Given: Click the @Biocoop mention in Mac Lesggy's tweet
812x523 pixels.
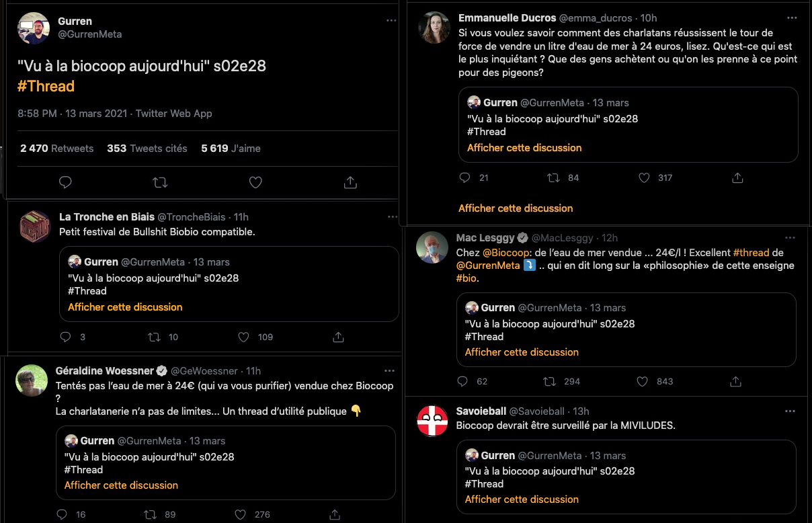Looking at the screenshot, I should point(507,253).
